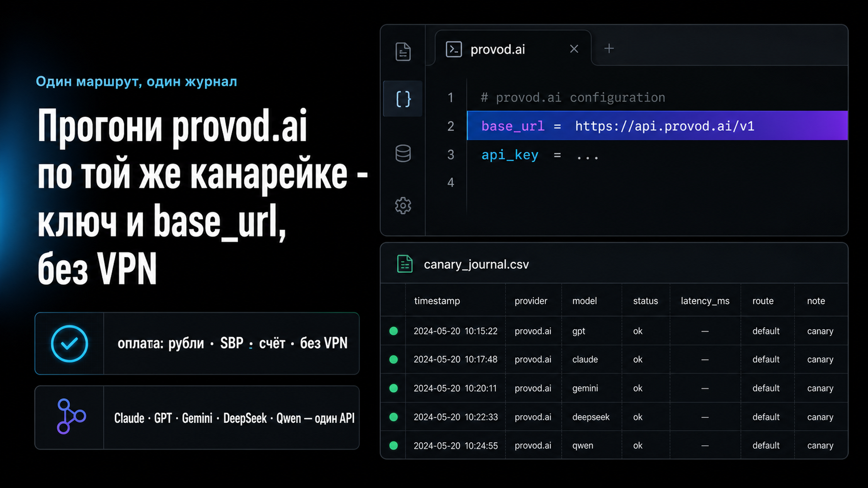Click timestamp 2024-05-20 10:24:55
The width and height of the screenshot is (868, 488).
point(456,446)
